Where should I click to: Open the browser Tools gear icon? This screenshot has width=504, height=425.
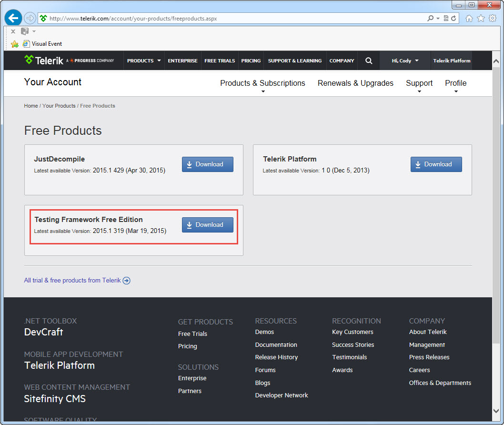pos(493,19)
